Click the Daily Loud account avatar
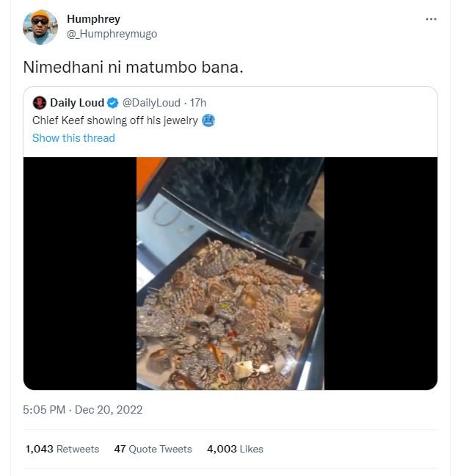Screen dimensions: 458x476 40,103
